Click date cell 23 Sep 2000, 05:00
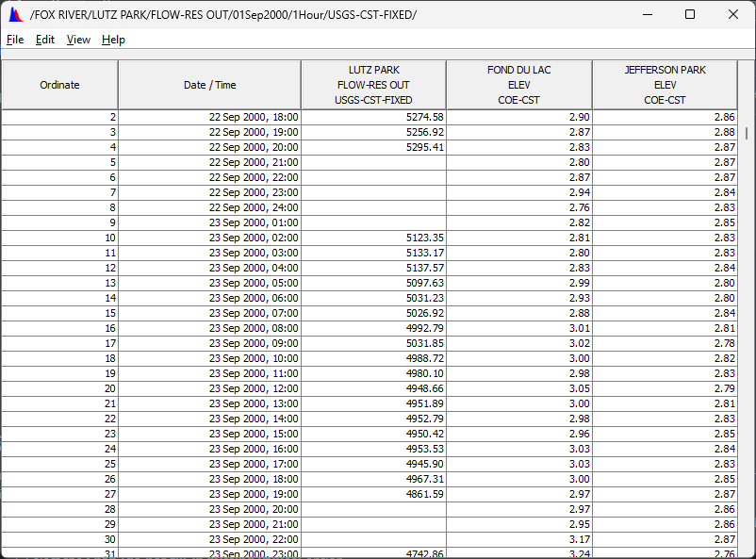The image size is (756, 559). coord(209,283)
